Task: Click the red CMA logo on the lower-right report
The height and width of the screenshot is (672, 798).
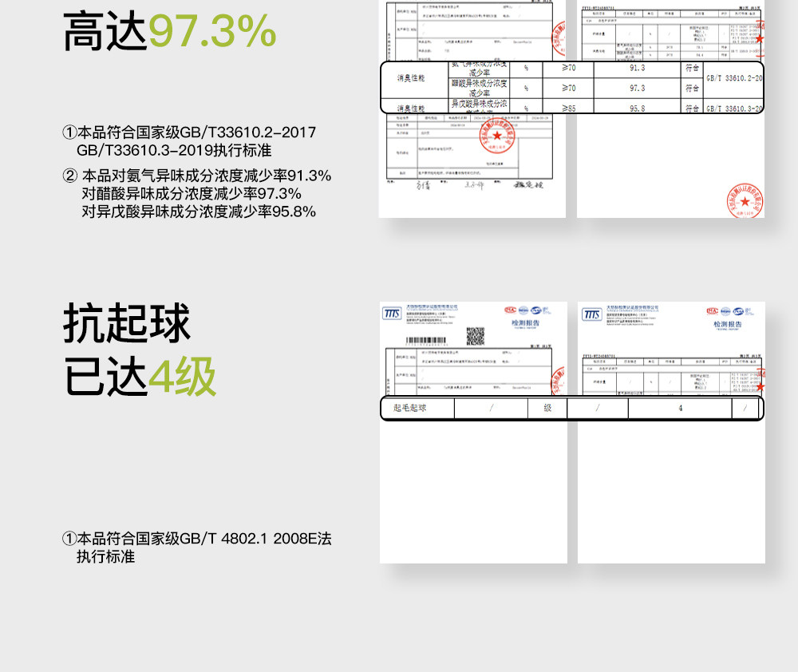Action: point(713,311)
